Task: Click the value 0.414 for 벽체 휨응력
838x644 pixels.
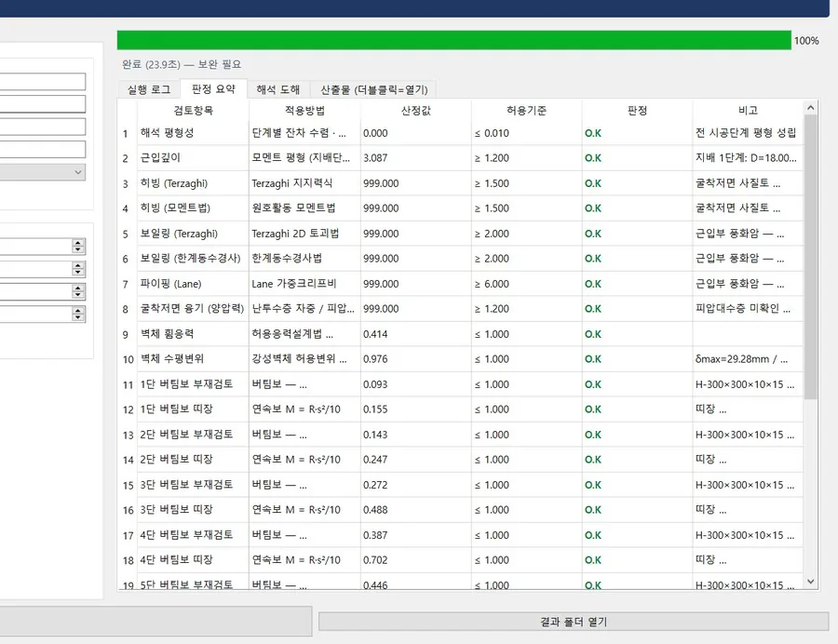Action: [x=416, y=334]
